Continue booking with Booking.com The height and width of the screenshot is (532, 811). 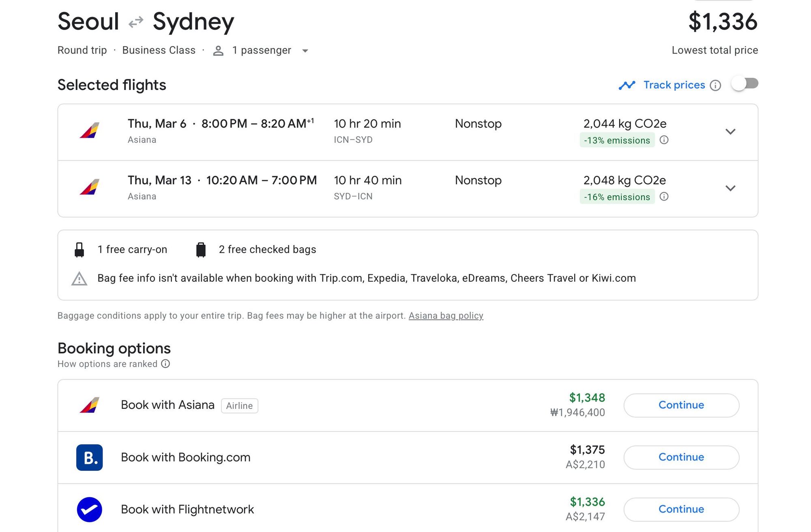point(681,457)
